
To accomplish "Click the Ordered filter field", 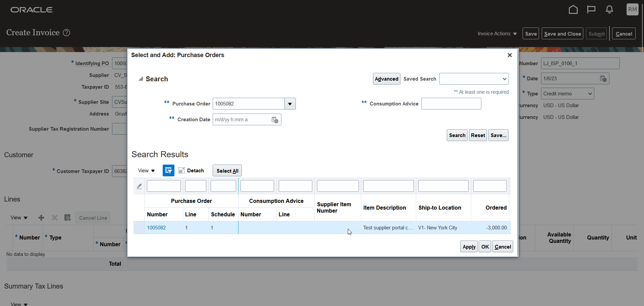I will pos(490,186).
